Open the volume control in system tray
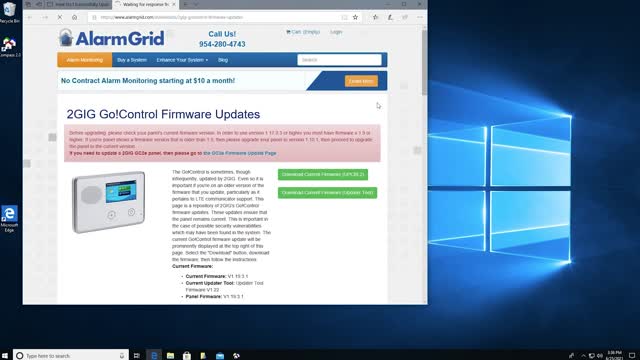Screen dimensions: 640x360 [600, 356]
